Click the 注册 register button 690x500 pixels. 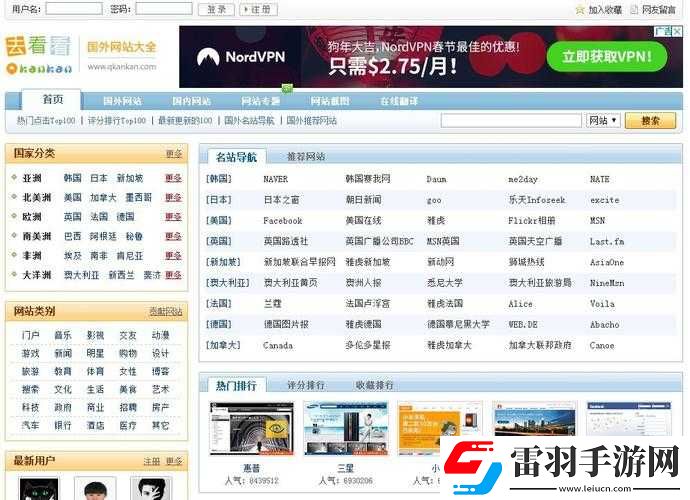tap(258, 9)
